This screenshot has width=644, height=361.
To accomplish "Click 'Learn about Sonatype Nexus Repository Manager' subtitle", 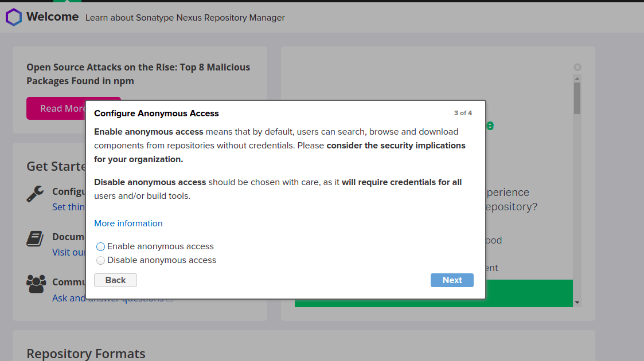I will 185,18.
